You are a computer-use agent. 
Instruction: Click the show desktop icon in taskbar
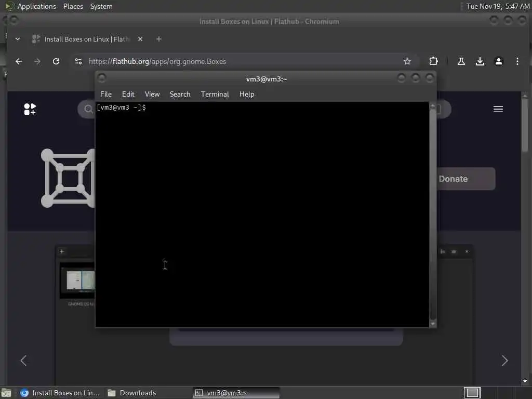[x=6, y=393]
